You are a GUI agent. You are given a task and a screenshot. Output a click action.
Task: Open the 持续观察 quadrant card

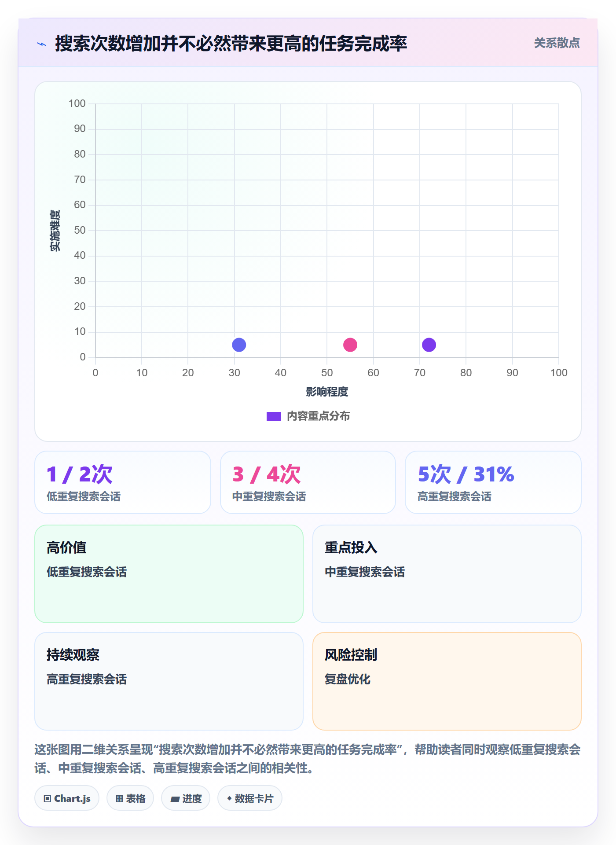pos(169,681)
